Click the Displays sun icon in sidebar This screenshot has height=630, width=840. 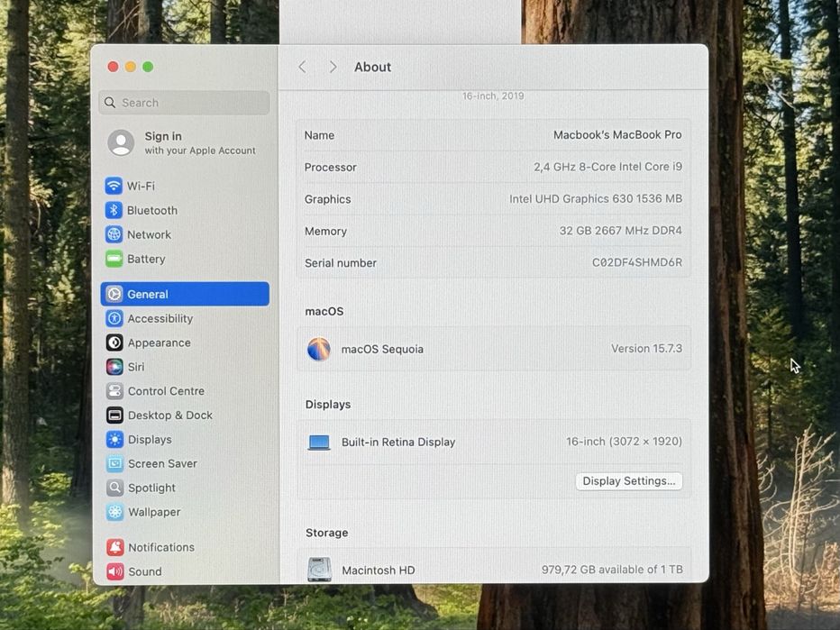pyautogui.click(x=114, y=439)
